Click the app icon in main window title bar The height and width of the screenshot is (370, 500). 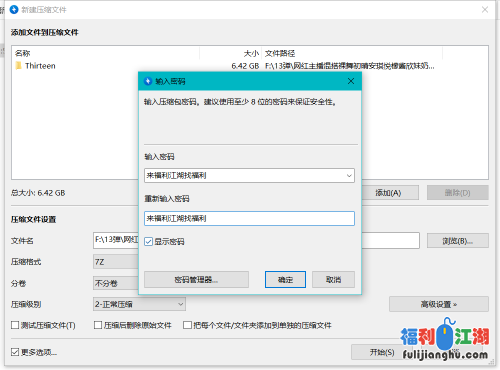[x=14, y=9]
